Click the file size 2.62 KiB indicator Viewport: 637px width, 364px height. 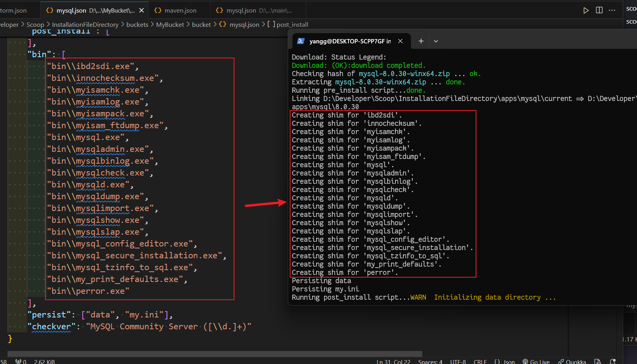coord(45,362)
